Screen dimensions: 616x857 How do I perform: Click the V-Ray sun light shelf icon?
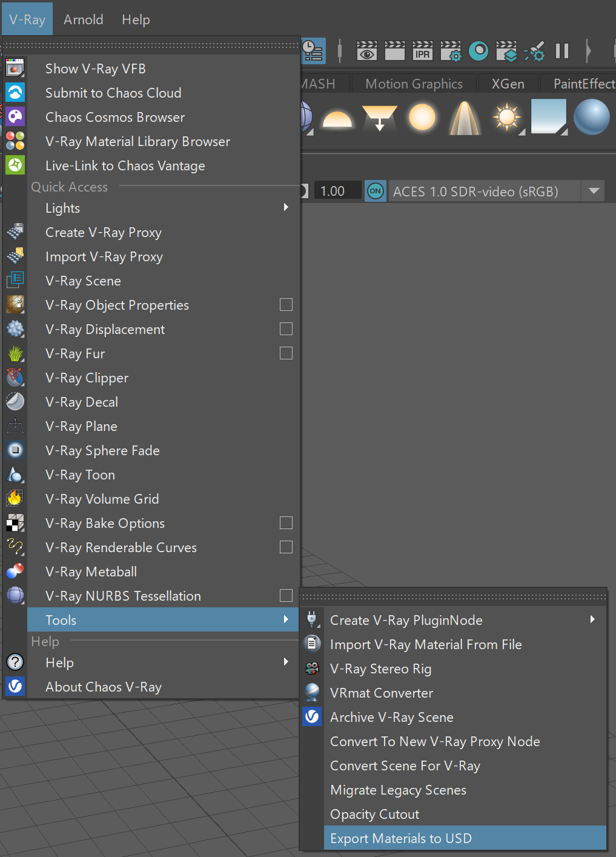(508, 117)
